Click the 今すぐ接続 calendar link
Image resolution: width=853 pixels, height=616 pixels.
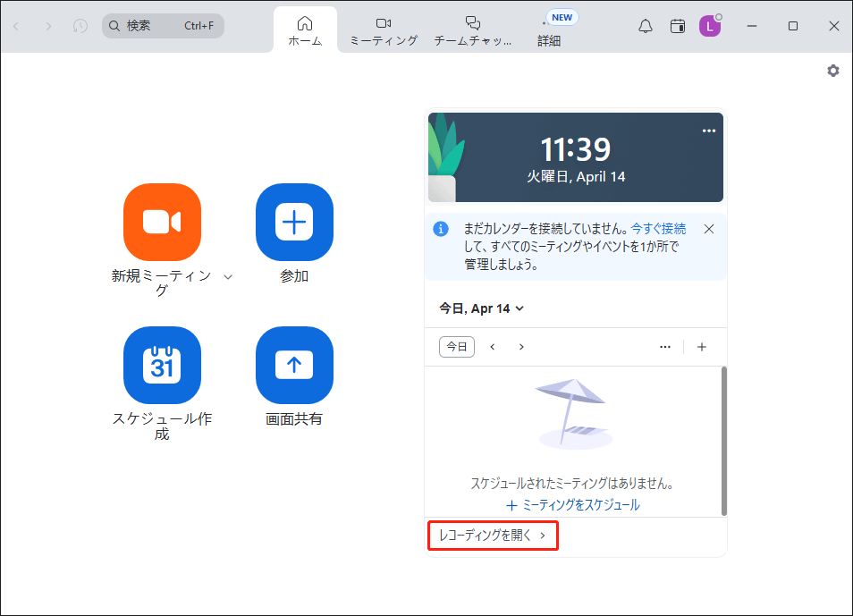point(659,228)
